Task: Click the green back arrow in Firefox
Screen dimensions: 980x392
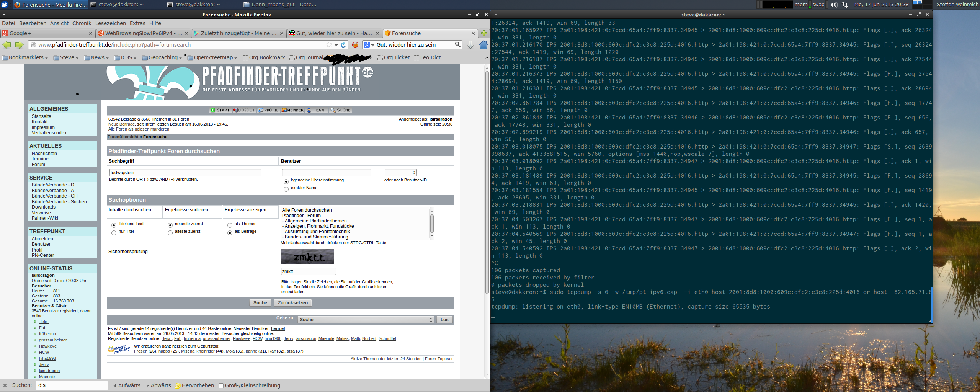Action: pos(7,45)
